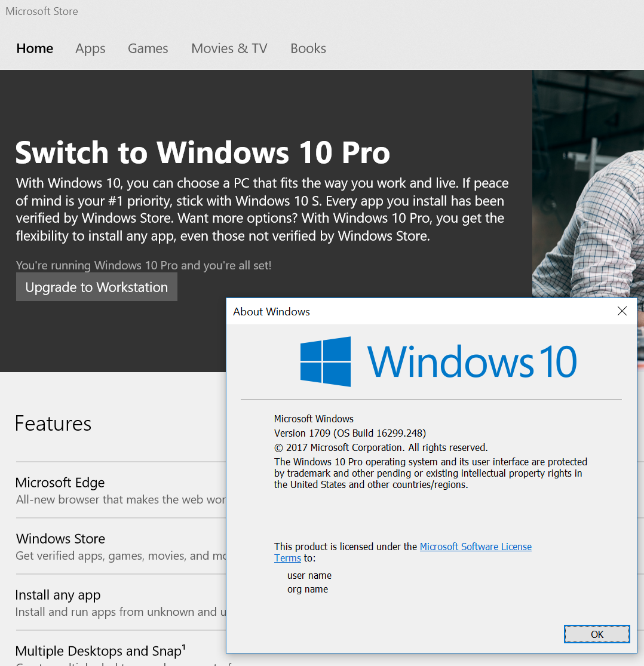Open the Microsoft Software License link

click(x=476, y=547)
